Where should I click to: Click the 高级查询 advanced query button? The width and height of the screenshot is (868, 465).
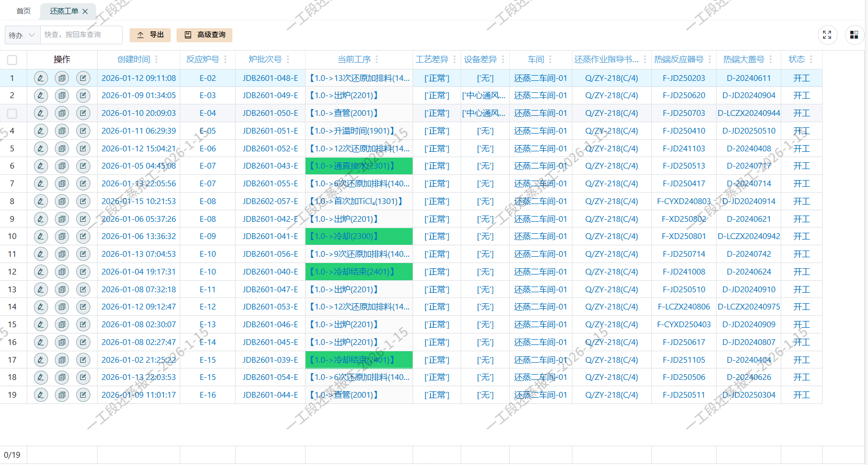coord(205,35)
